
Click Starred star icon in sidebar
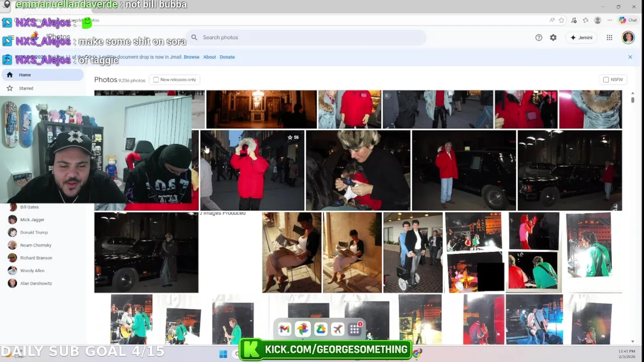[10, 88]
